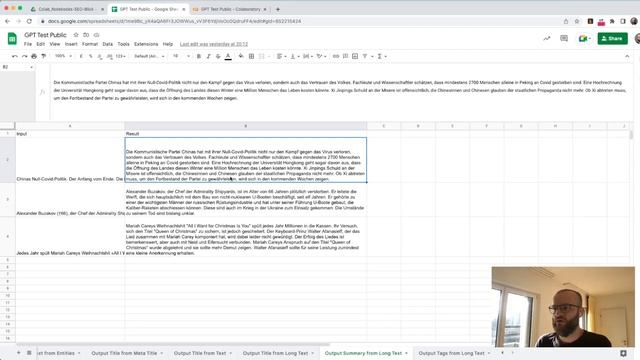This screenshot has height=360, width=640.
Task: Switch to Output Title from Long Text tab
Action: [276, 353]
